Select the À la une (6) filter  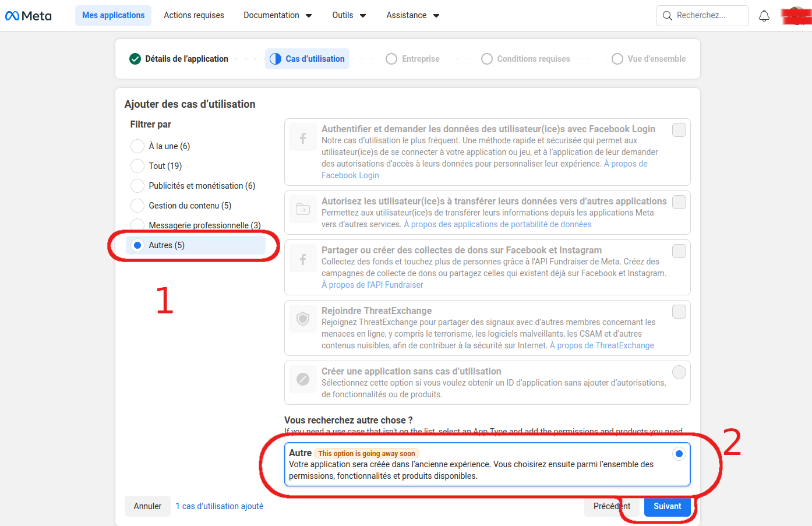pos(137,146)
